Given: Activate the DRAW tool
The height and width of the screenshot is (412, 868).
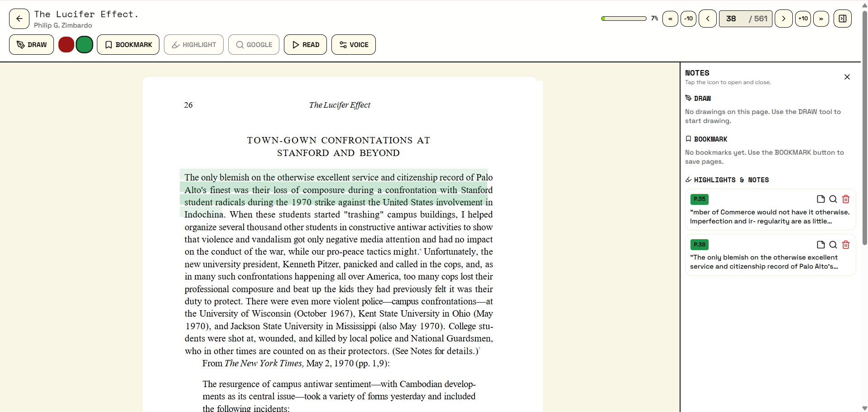Looking at the screenshot, I should (32, 45).
